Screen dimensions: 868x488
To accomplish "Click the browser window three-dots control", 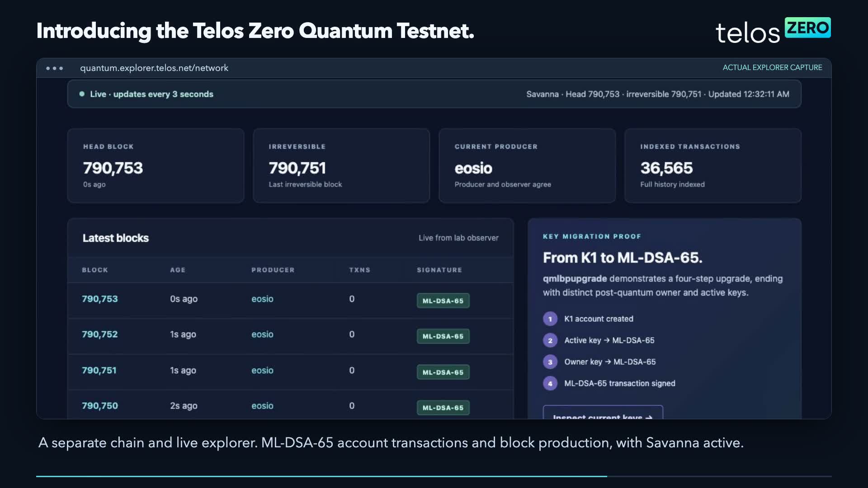I will pyautogui.click(x=54, y=68).
